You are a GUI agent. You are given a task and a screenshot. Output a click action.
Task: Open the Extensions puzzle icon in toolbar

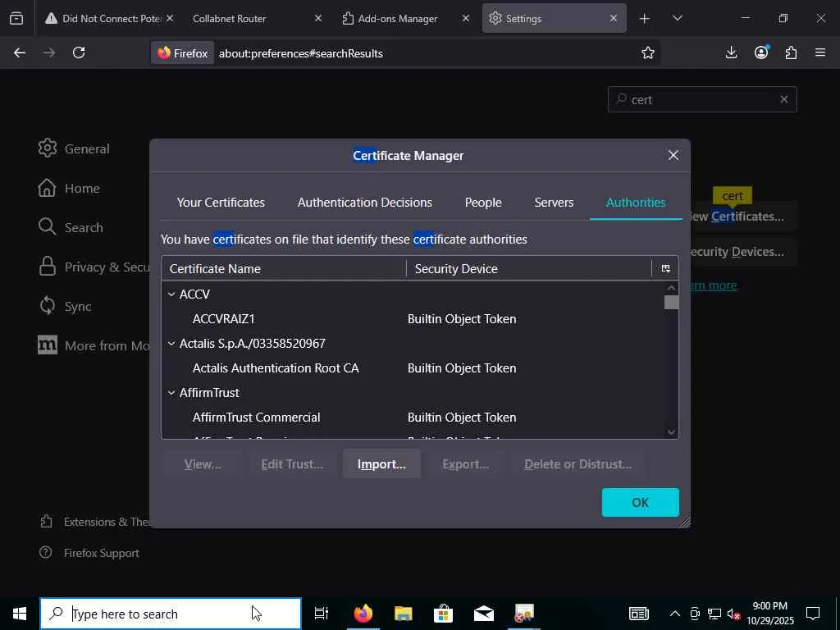[791, 52]
